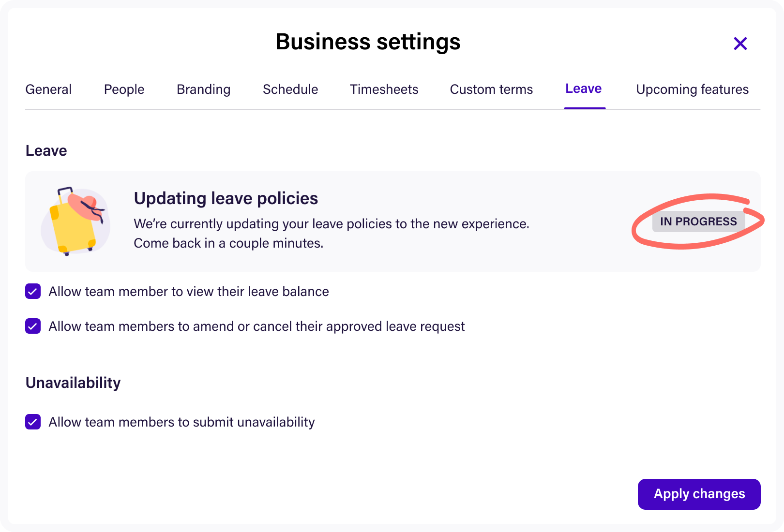Click the Unavailability section heading
The height and width of the screenshot is (532, 784).
pos(73,383)
